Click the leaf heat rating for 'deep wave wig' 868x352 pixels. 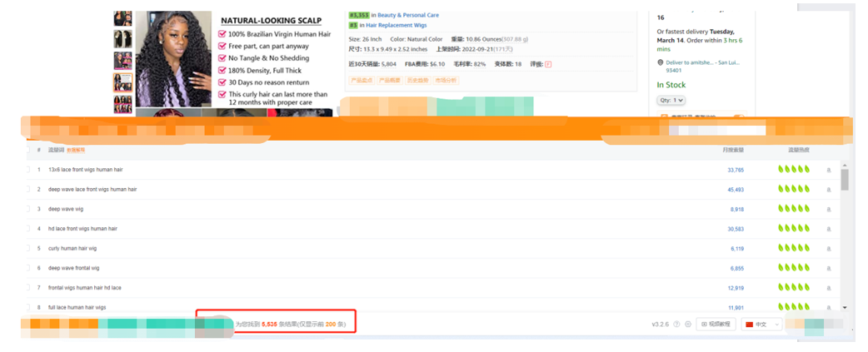click(794, 209)
